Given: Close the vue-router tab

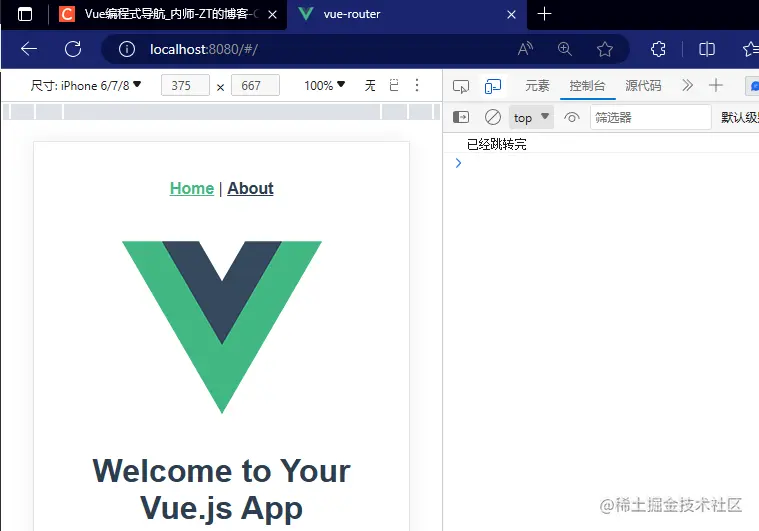Looking at the screenshot, I should 511,15.
